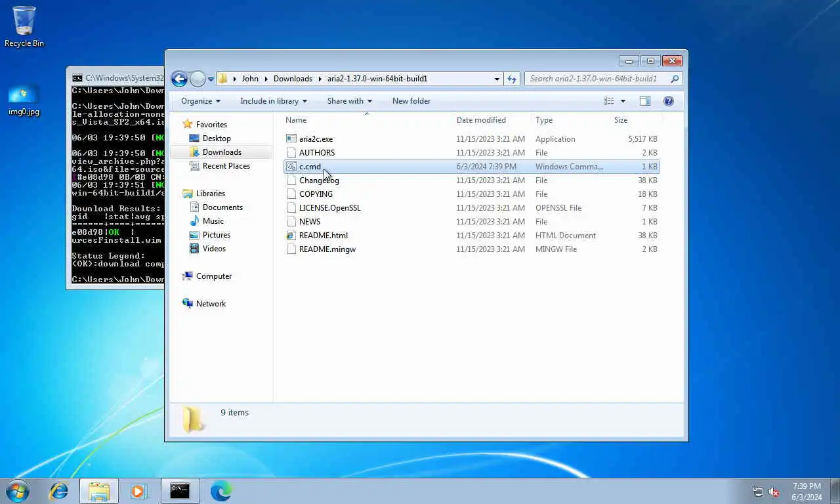840x504 pixels.
Task: Click the muted volume tray icon
Action: click(774, 492)
